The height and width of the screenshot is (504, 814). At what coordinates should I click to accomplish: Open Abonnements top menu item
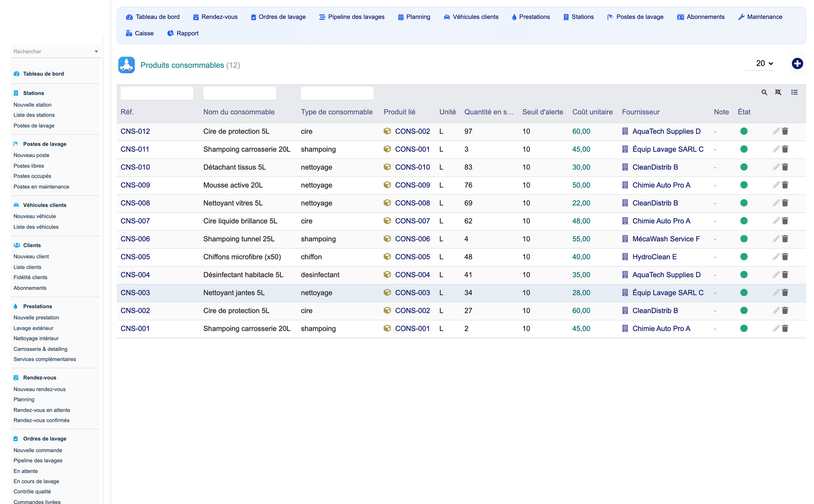point(701,17)
